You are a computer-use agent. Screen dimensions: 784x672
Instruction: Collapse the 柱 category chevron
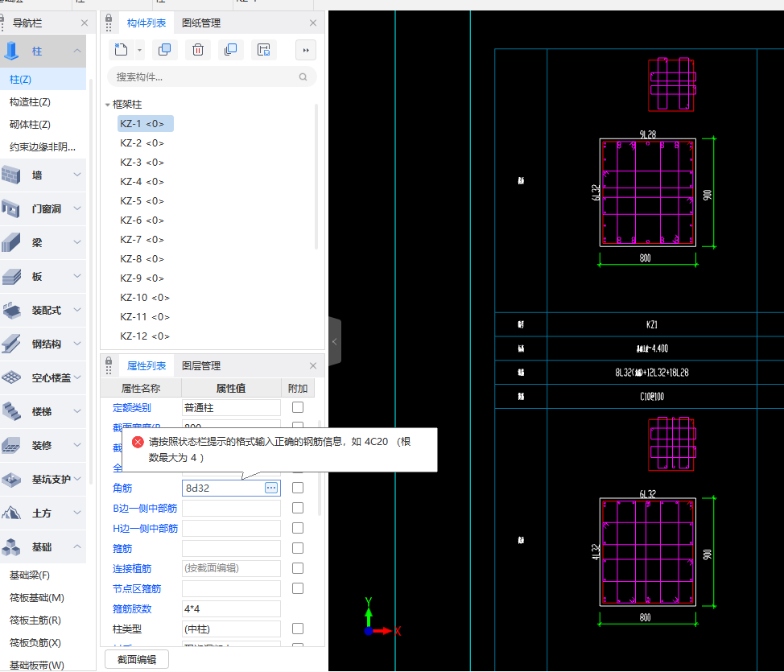[77, 51]
